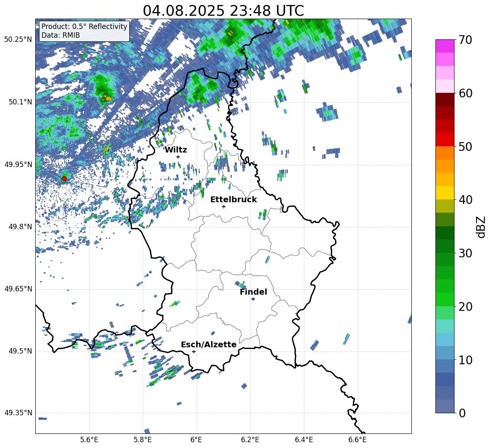Click the Esch/Alzette station cross marker
The height and width of the screenshot is (448, 491).
tap(194, 351)
